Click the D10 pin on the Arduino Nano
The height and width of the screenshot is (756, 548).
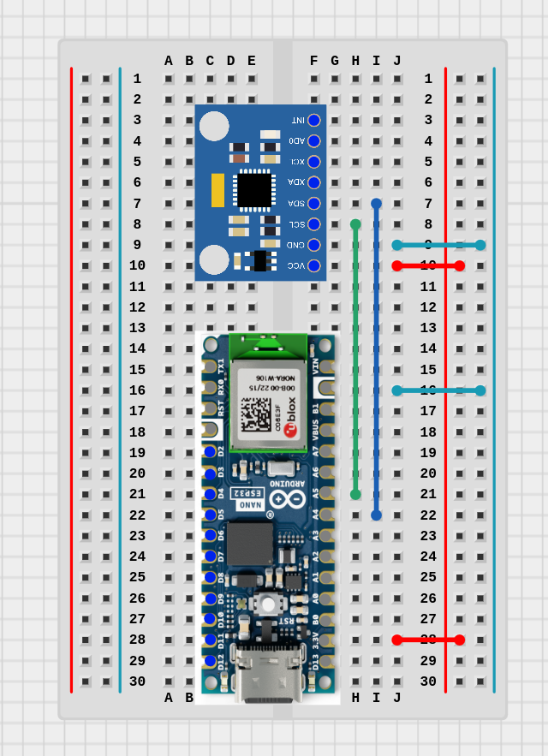click(210, 619)
